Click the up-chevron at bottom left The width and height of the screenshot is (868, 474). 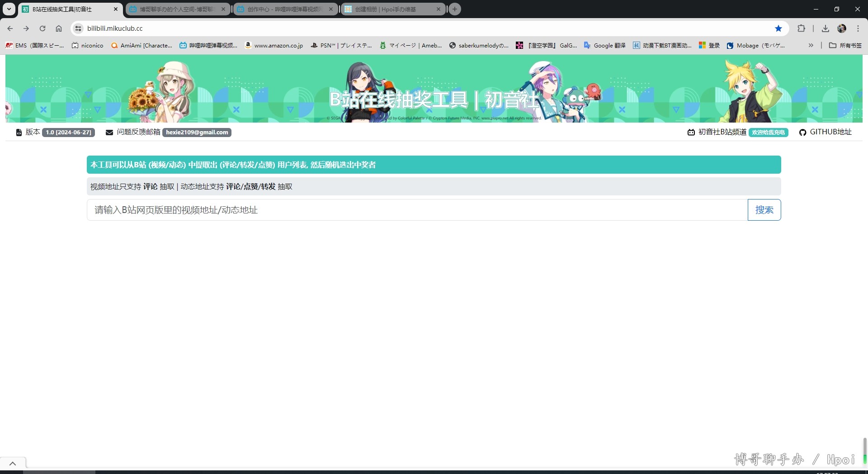13,464
